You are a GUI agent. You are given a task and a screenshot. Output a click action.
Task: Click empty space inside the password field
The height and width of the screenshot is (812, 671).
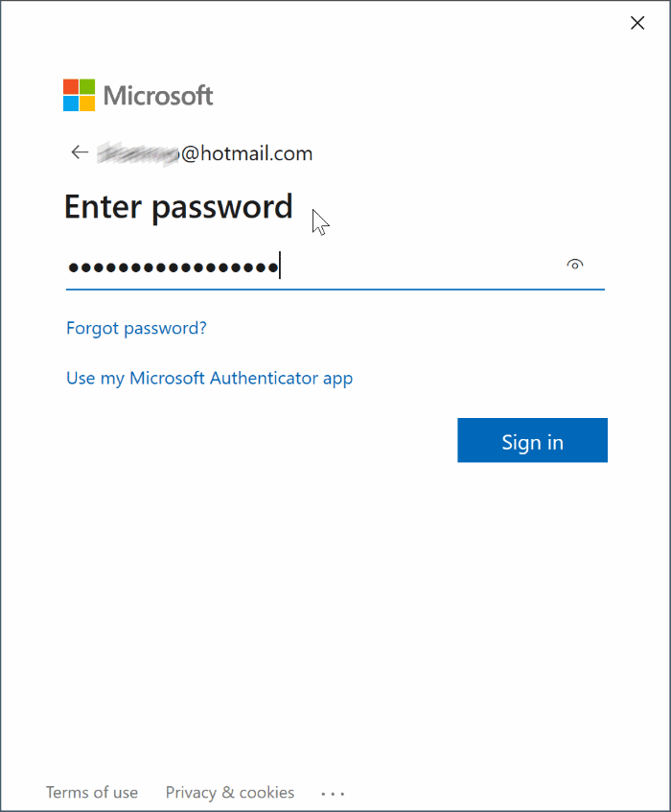click(x=422, y=267)
